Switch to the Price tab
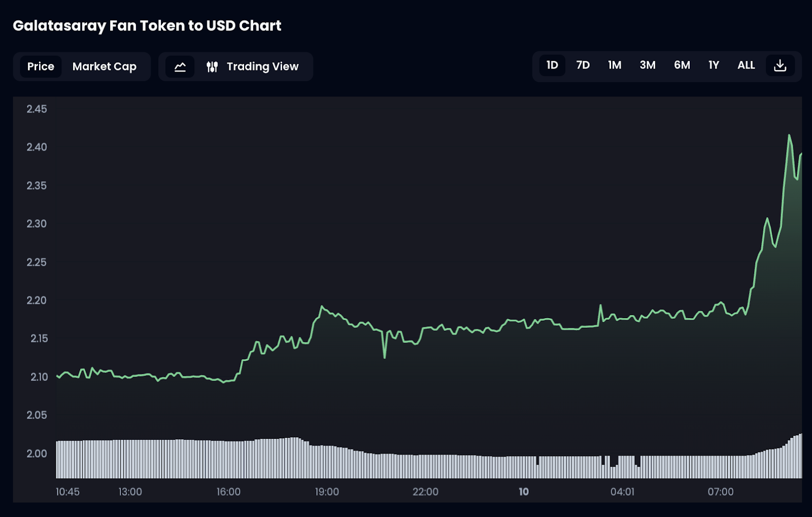The width and height of the screenshot is (812, 517). pyautogui.click(x=41, y=66)
